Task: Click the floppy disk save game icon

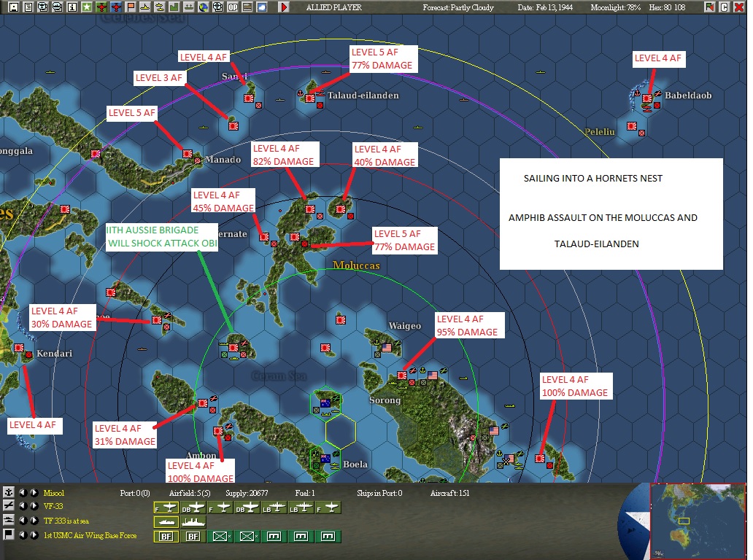Action: click(14, 7)
